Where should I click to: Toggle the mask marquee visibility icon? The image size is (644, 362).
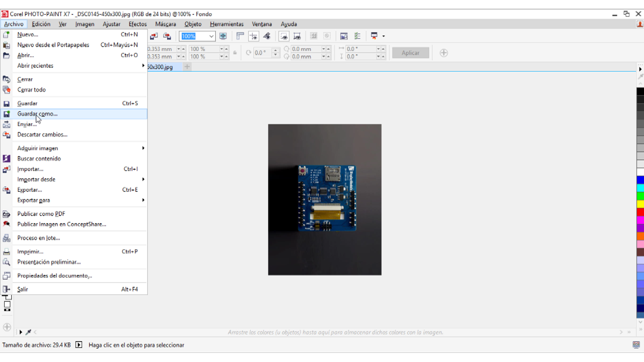[284, 36]
